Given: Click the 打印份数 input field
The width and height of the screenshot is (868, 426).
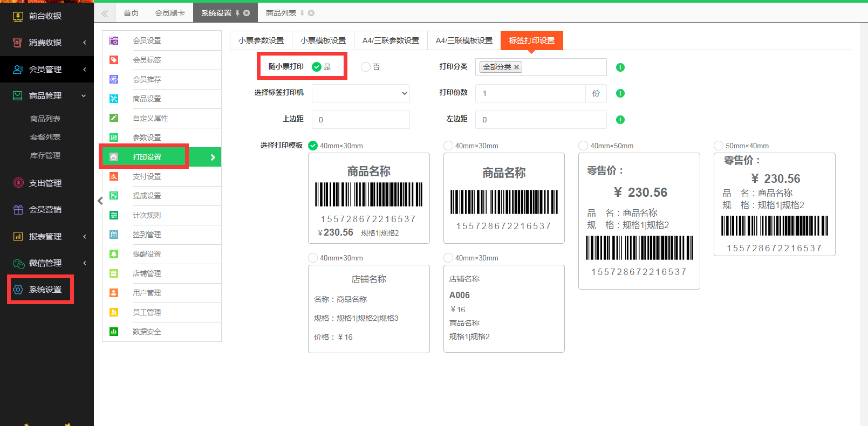Looking at the screenshot, I should click(x=530, y=93).
